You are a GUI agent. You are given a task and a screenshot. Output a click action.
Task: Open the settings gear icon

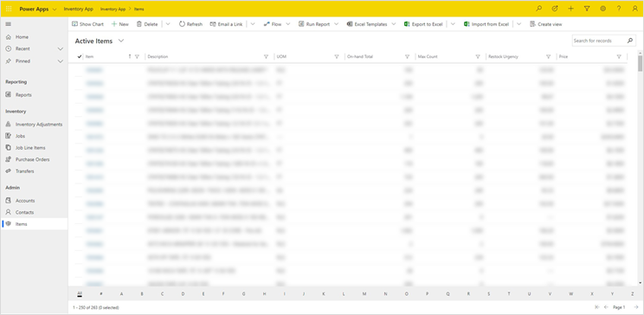(x=603, y=9)
